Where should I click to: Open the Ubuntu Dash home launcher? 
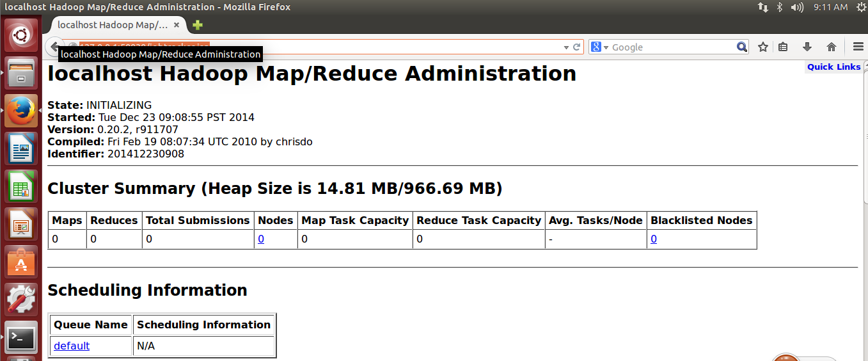point(21,35)
